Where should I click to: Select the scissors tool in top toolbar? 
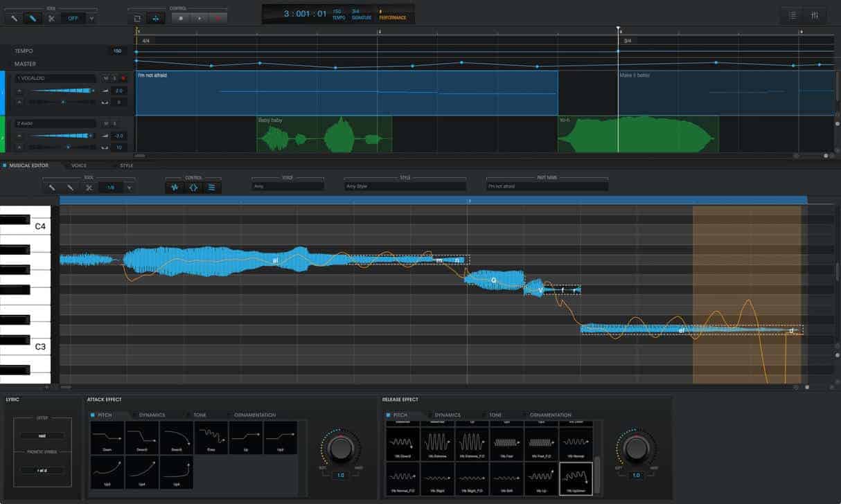[x=51, y=19]
